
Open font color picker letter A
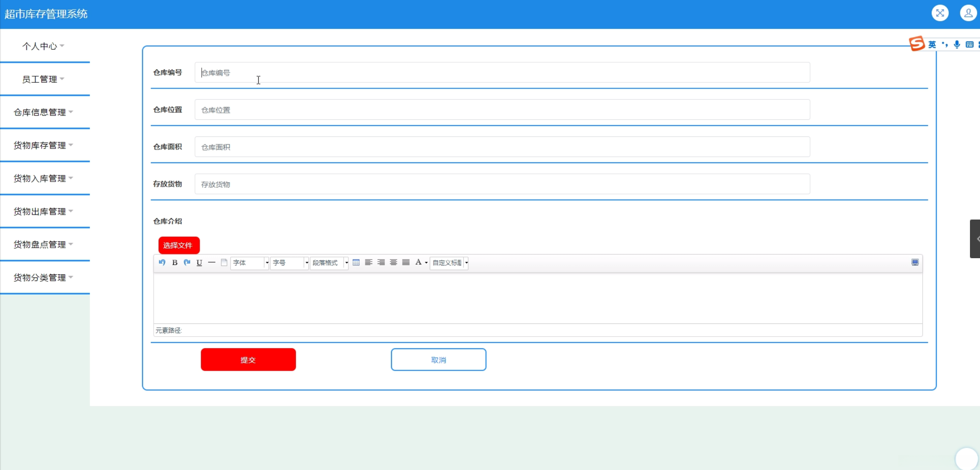click(x=418, y=262)
